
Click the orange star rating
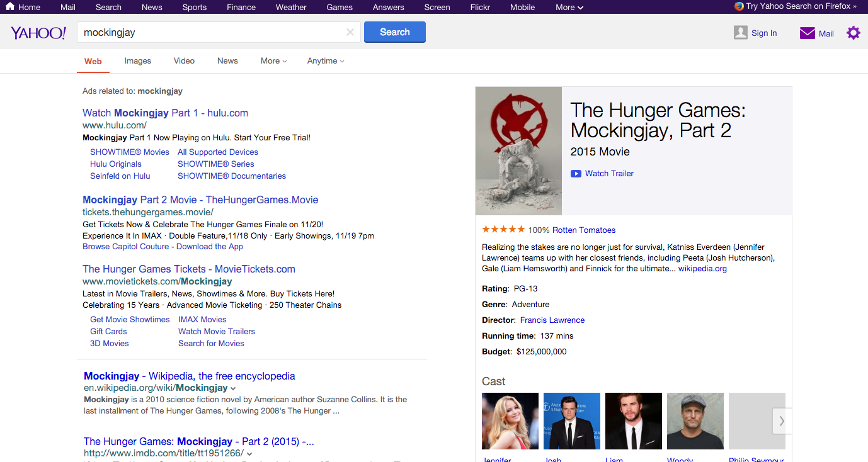(503, 230)
